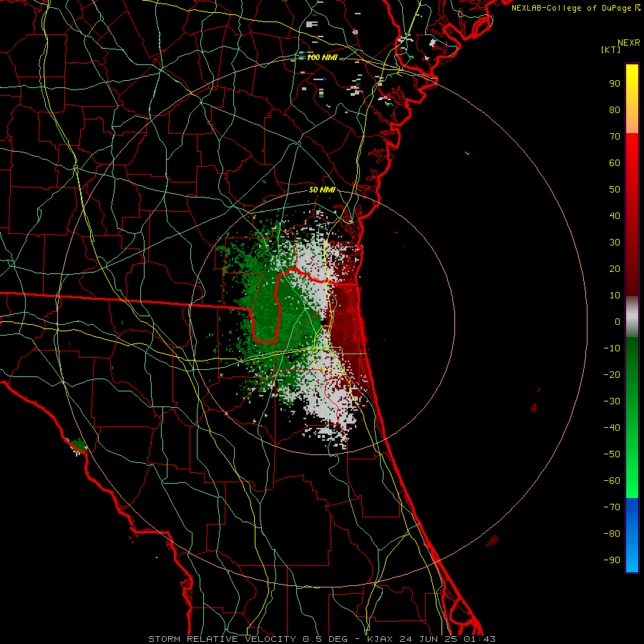Click the positive 60 scale value
Viewport: 644px width, 644px height.
[615, 162]
